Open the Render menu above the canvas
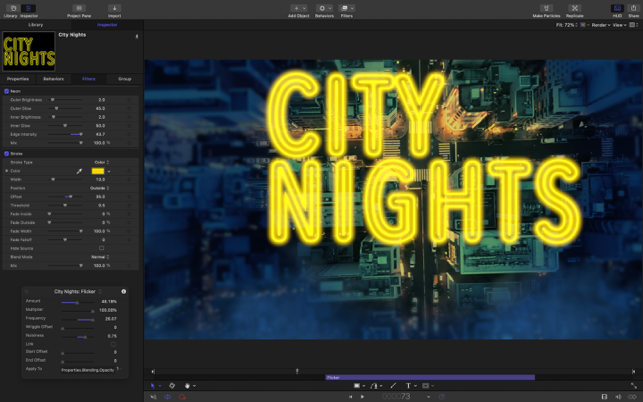 click(599, 25)
